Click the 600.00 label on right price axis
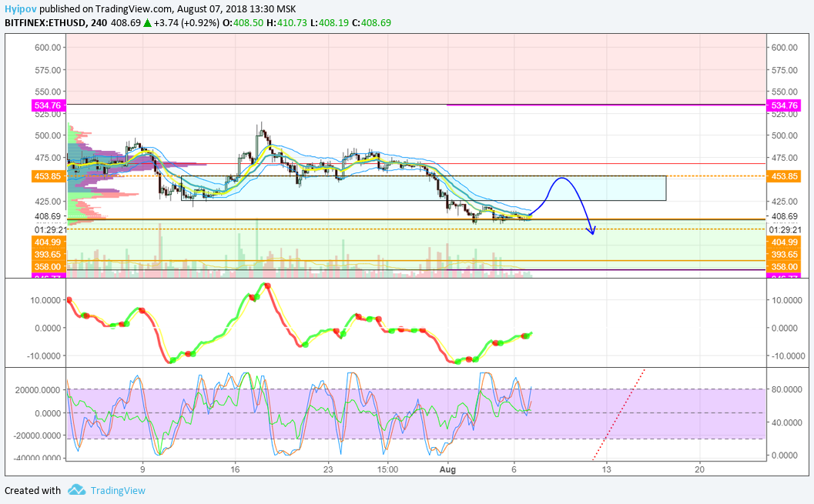Image resolution: width=814 pixels, height=504 pixels. click(x=785, y=48)
